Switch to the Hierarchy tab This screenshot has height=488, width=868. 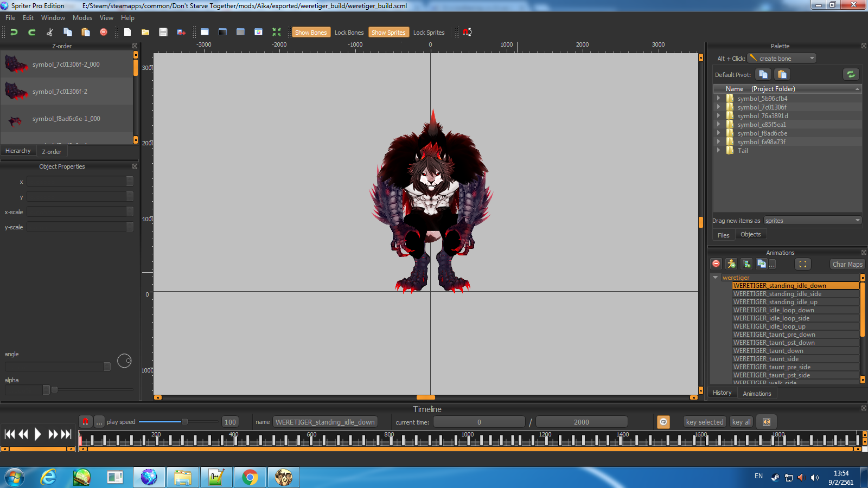18,151
